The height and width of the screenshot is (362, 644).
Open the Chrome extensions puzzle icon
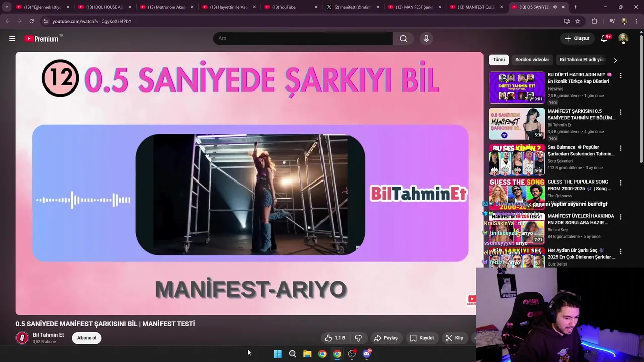click(595, 21)
